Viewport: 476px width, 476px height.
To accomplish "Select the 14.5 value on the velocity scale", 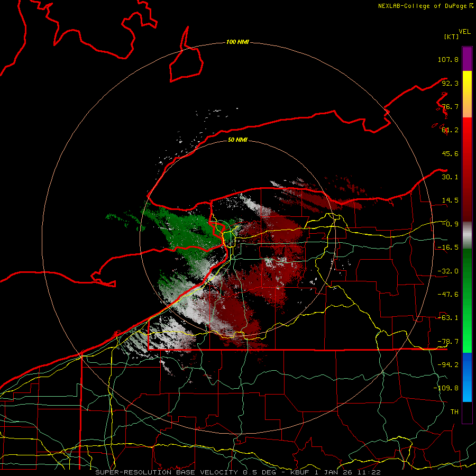I will [x=450, y=200].
